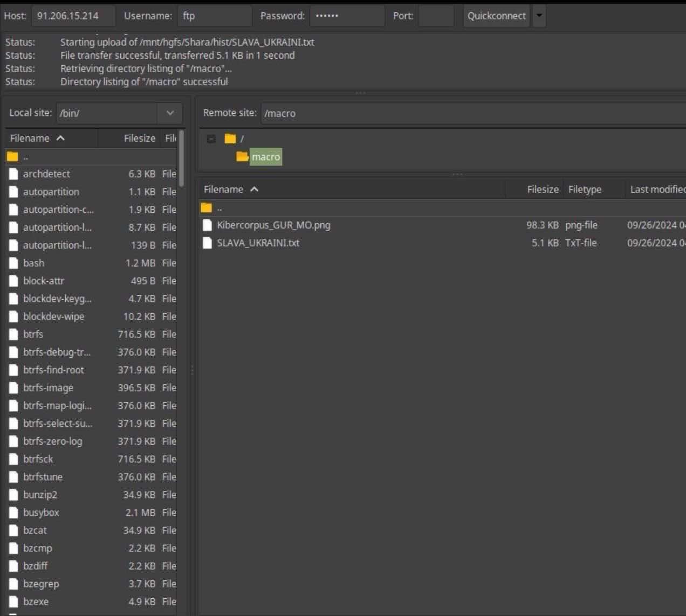Click the bash file icon in local list
The width and height of the screenshot is (686, 616).
point(13,263)
